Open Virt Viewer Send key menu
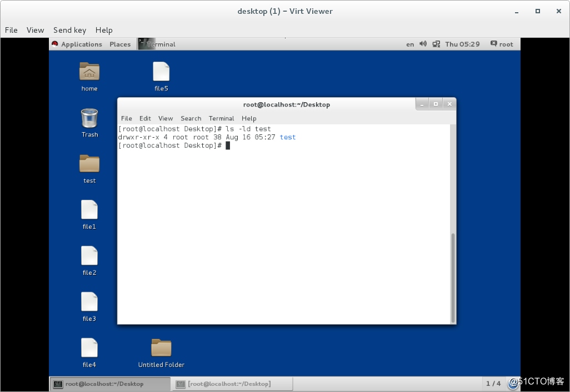 coord(70,30)
